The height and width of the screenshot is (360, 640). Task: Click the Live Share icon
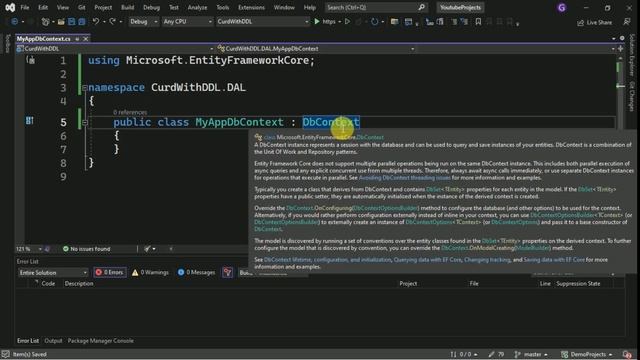580,22
